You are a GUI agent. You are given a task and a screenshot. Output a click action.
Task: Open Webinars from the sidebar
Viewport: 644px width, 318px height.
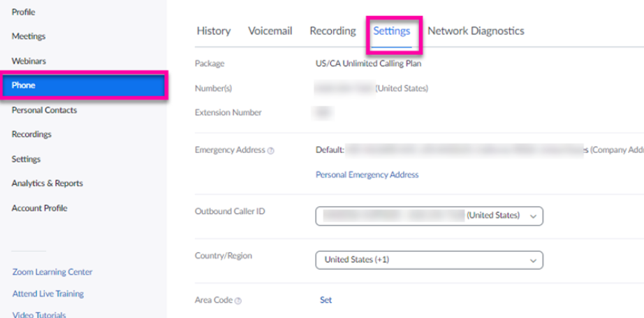coord(29,61)
